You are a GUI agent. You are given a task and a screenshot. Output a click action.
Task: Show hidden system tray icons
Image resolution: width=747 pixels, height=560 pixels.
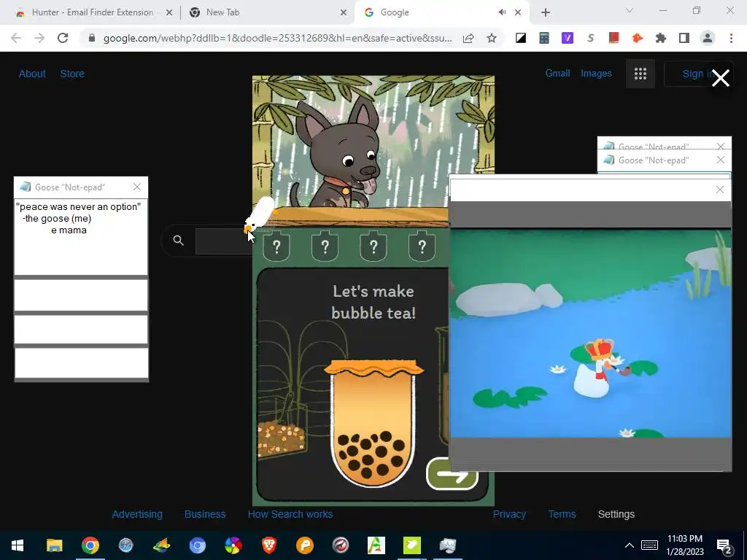click(x=630, y=545)
